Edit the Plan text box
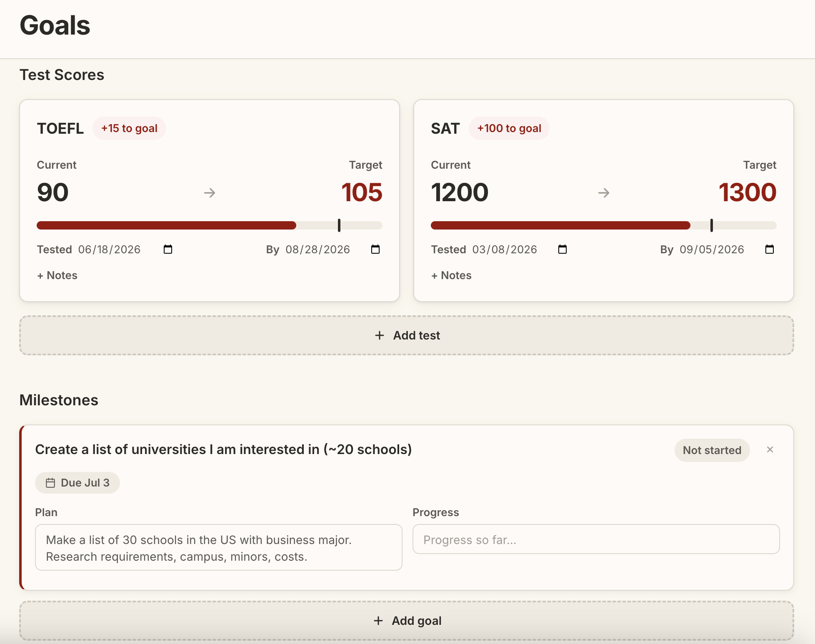 click(x=219, y=547)
